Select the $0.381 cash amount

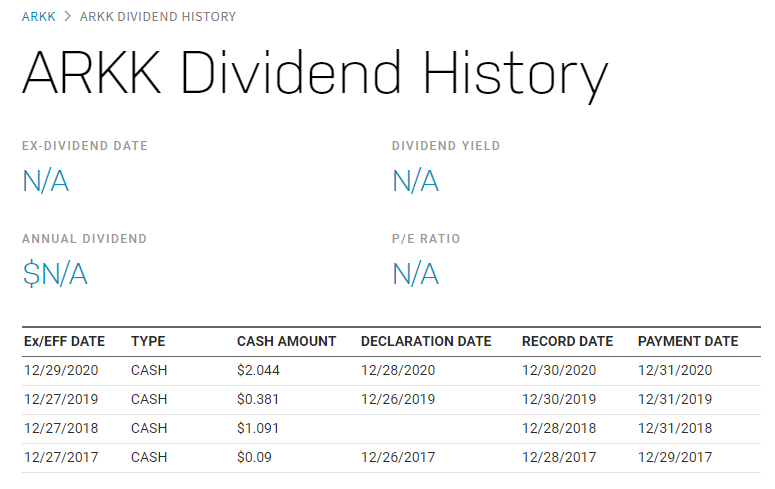[258, 400]
